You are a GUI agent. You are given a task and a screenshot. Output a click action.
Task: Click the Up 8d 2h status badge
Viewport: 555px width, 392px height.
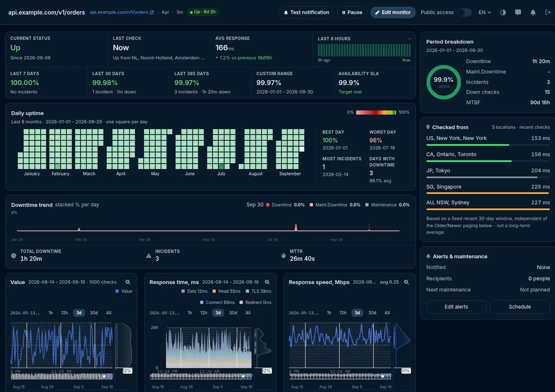click(203, 12)
